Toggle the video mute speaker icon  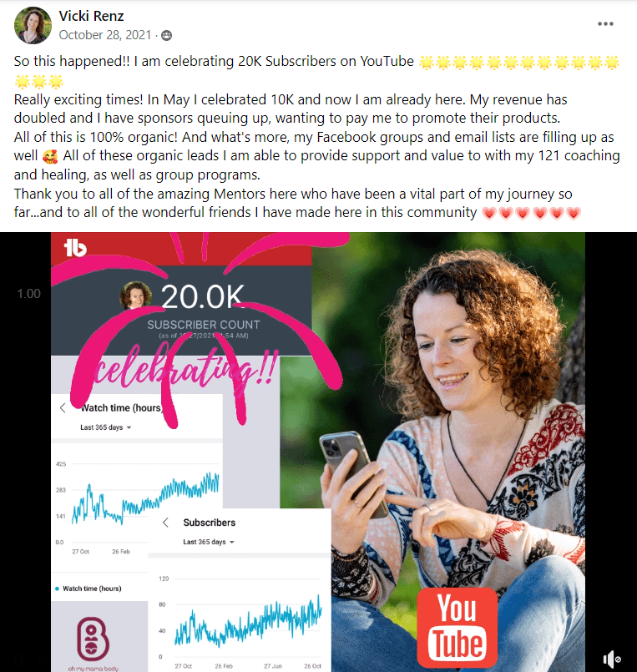click(611, 659)
